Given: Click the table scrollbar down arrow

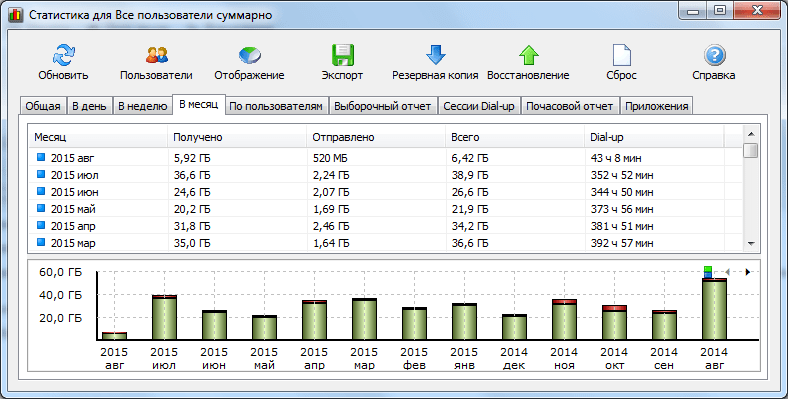Looking at the screenshot, I should click(x=751, y=244).
